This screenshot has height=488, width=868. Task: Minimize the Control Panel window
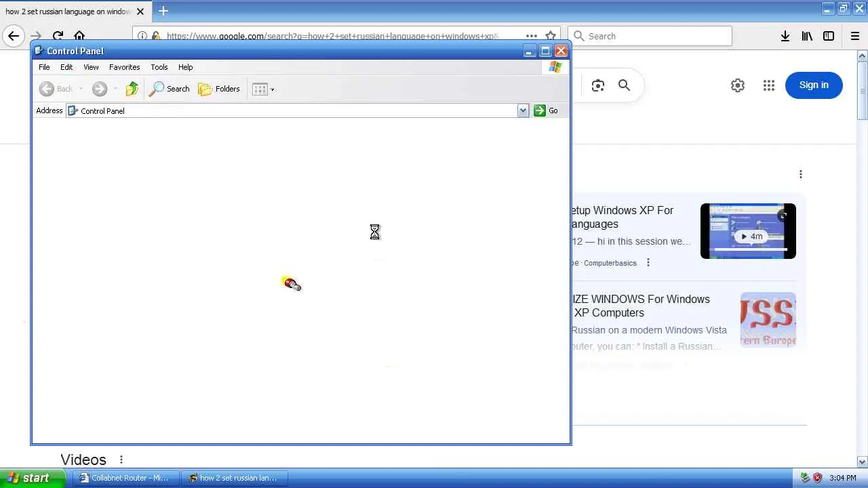(529, 51)
